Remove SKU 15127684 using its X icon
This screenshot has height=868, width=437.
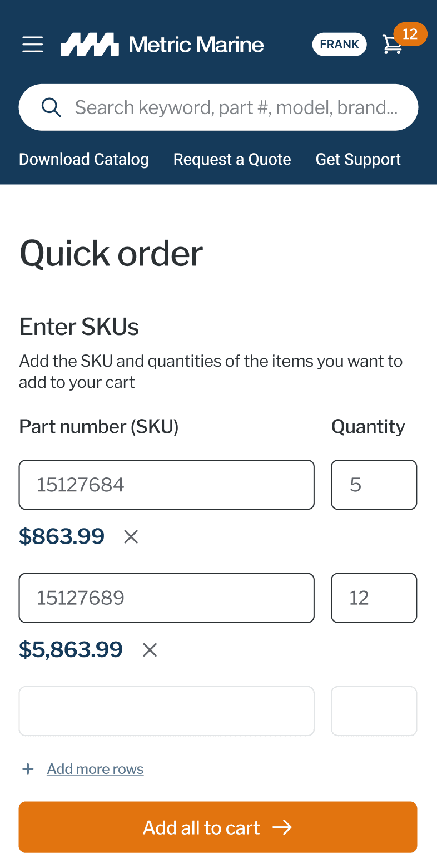click(131, 537)
